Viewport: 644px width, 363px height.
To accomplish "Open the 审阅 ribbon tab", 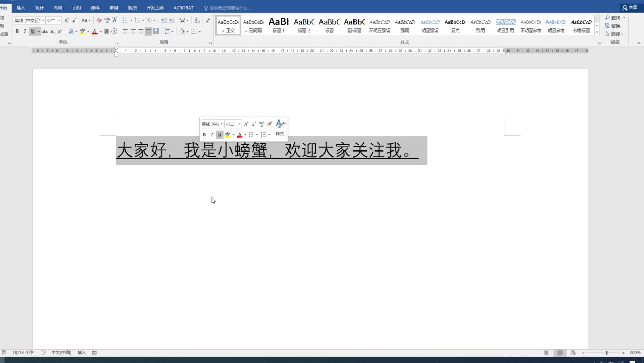I will click(x=113, y=8).
